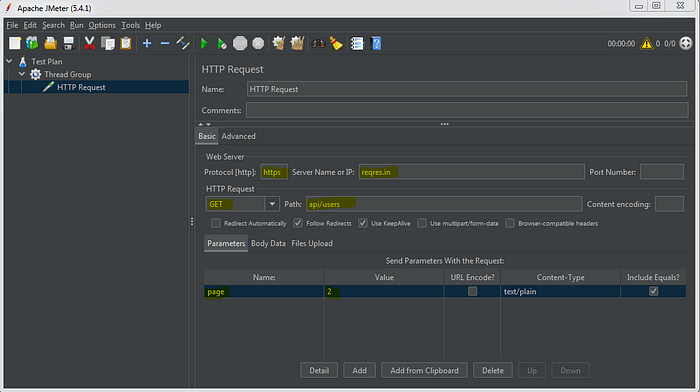Click the small down arrow above Basic tab
This screenshot has width=700, height=392.
coord(208,124)
